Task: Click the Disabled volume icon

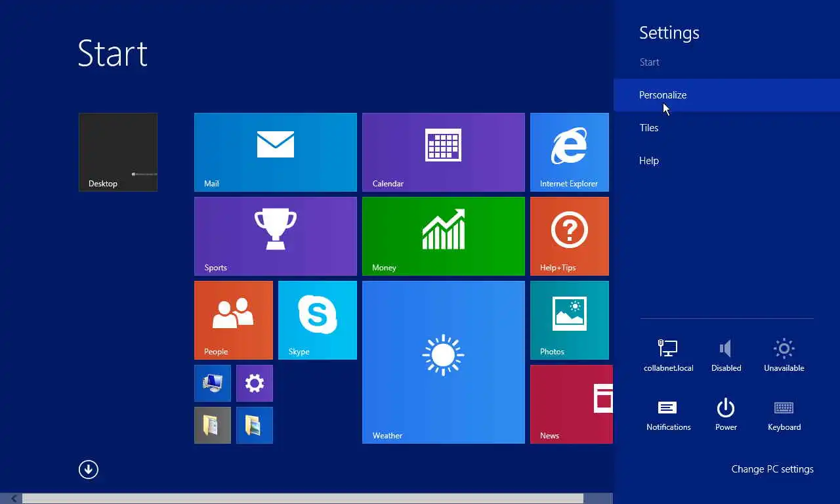Action: click(726, 355)
